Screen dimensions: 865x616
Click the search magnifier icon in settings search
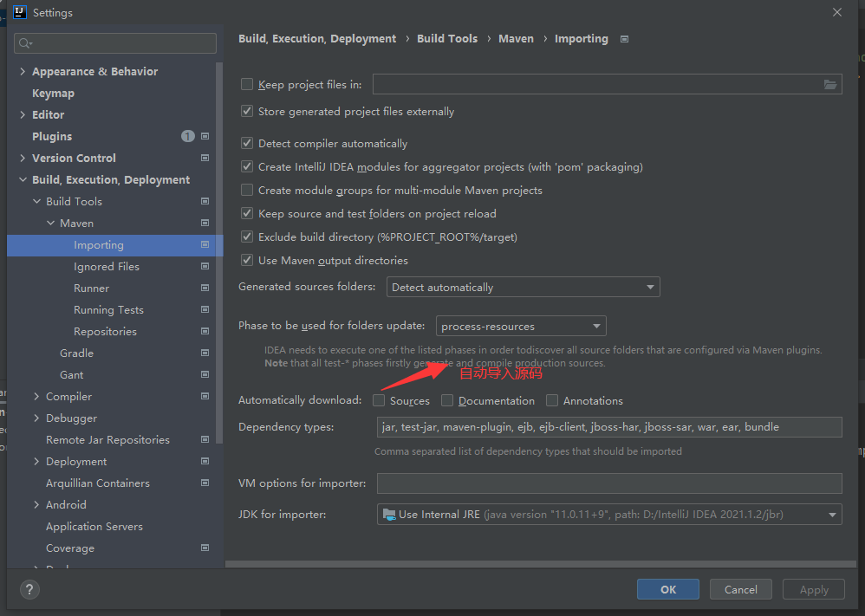tap(25, 43)
